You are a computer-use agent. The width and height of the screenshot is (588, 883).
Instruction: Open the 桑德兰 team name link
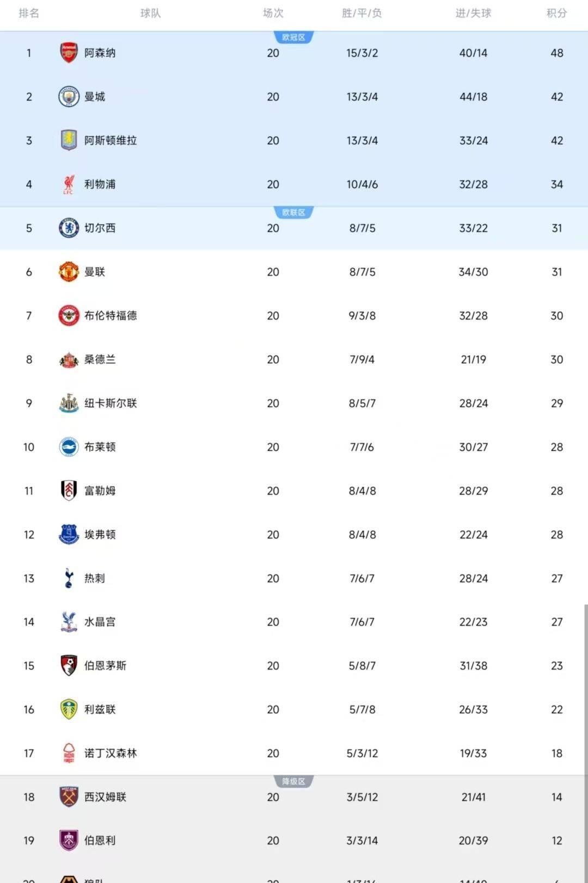(100, 359)
